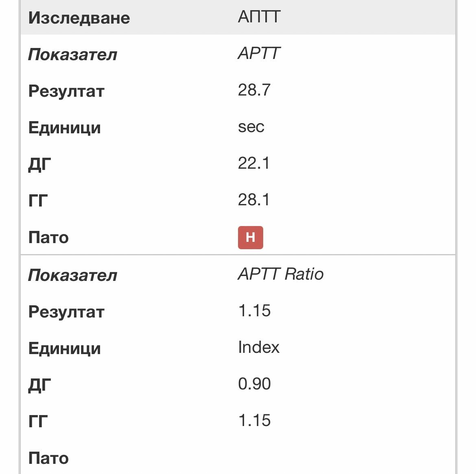Image resolution: width=476 pixels, height=474 pixels.
Task: Click the lower limit value 0.90
Action: tap(254, 384)
